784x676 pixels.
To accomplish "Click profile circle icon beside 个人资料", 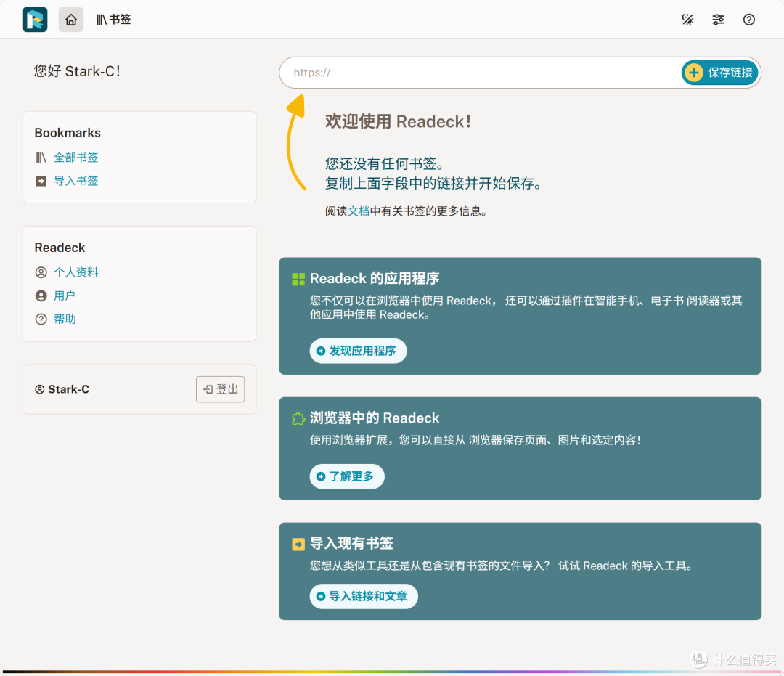I will (41, 272).
